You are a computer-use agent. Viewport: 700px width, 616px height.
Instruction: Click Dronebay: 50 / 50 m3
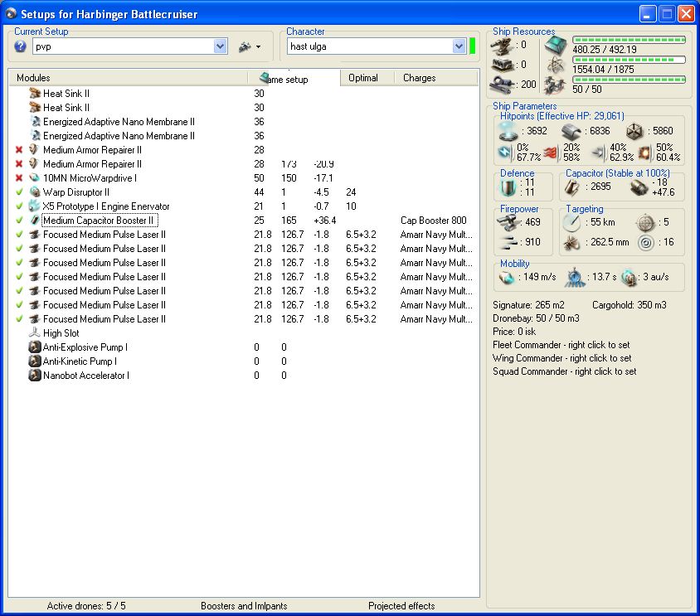pos(536,318)
